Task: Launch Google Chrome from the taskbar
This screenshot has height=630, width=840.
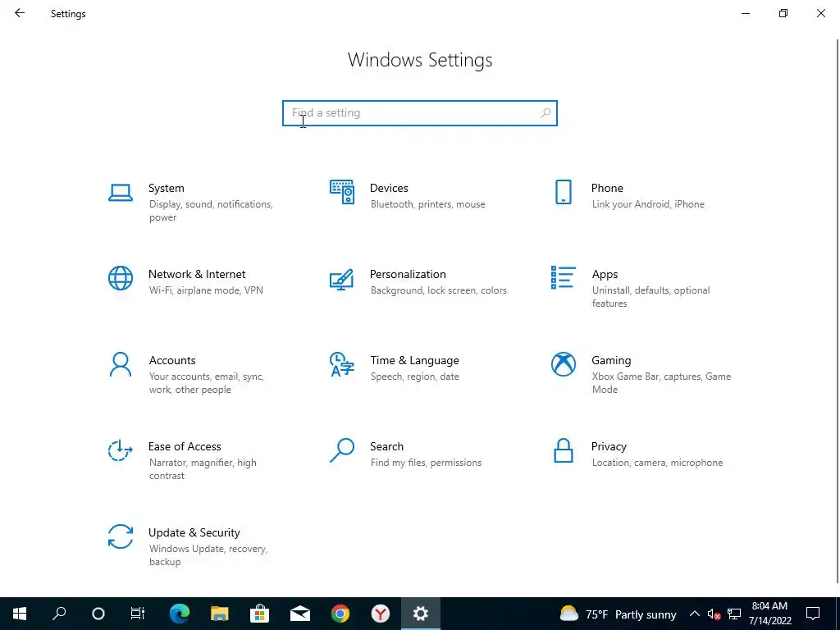Action: coord(340,614)
